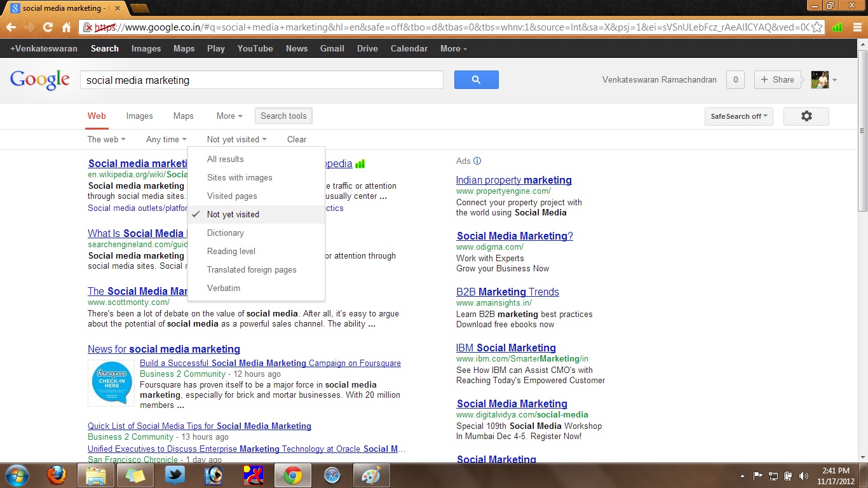Screen dimensions: 868x488
Task: Open the More search-type dropdown
Action: click(229, 116)
